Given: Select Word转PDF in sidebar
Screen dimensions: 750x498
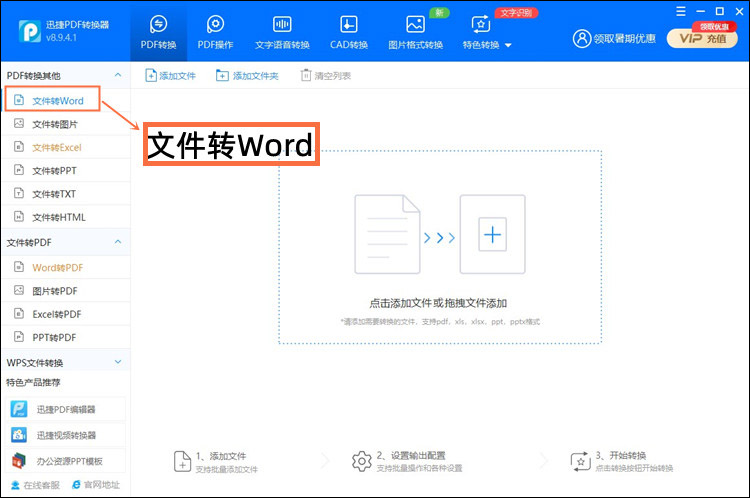Looking at the screenshot, I should 66,267.
